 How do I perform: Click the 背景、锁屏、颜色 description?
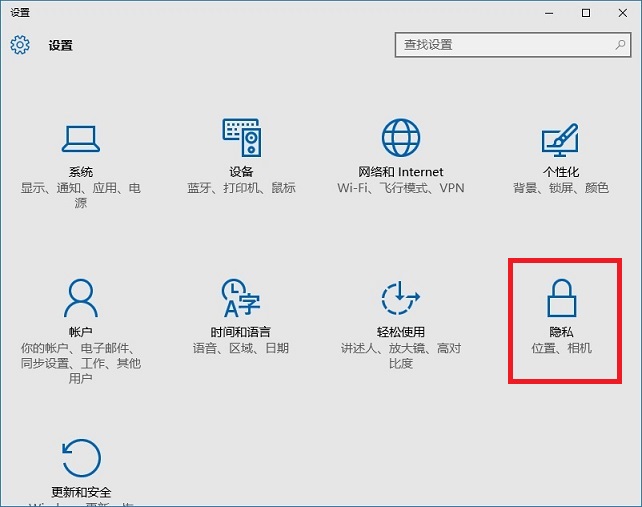click(x=561, y=188)
